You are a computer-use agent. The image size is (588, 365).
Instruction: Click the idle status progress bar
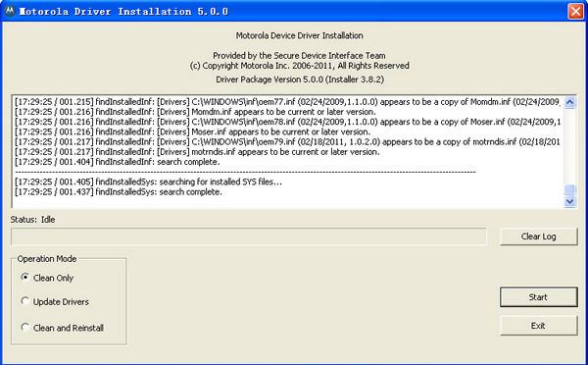pos(249,236)
